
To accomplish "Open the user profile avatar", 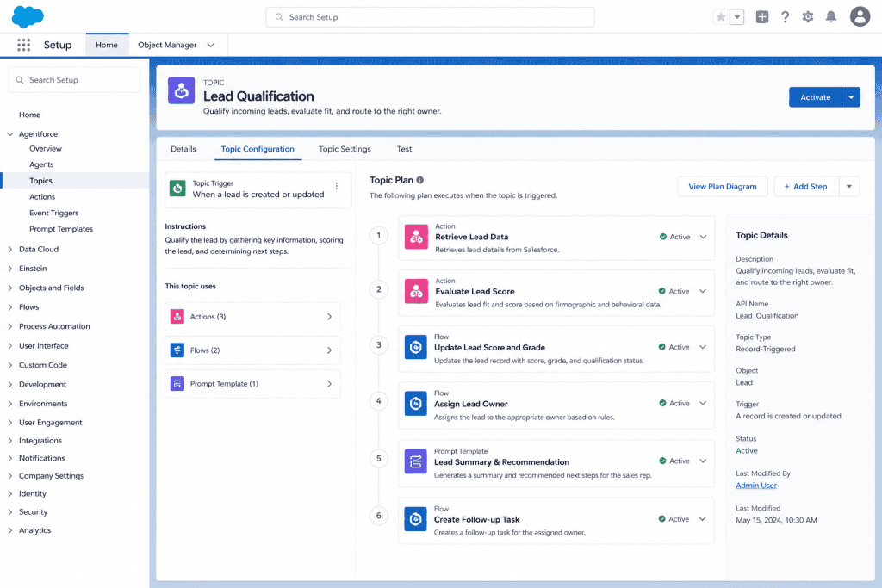I will pyautogui.click(x=860, y=17).
